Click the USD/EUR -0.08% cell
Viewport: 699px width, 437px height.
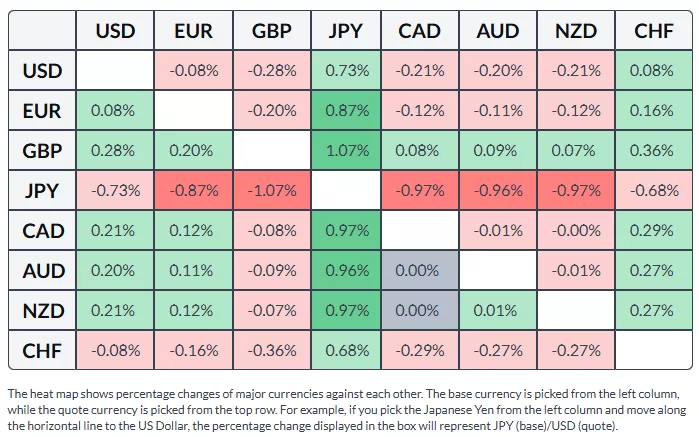tap(192, 71)
